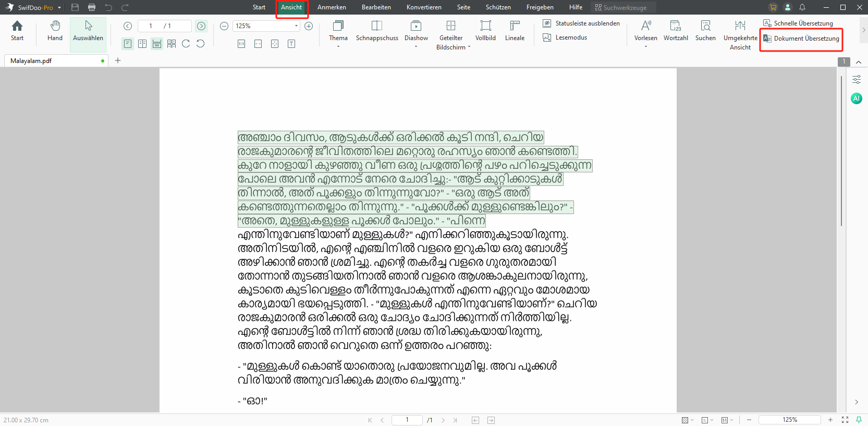
Task: Open Wortzahl word count
Action: tap(676, 31)
